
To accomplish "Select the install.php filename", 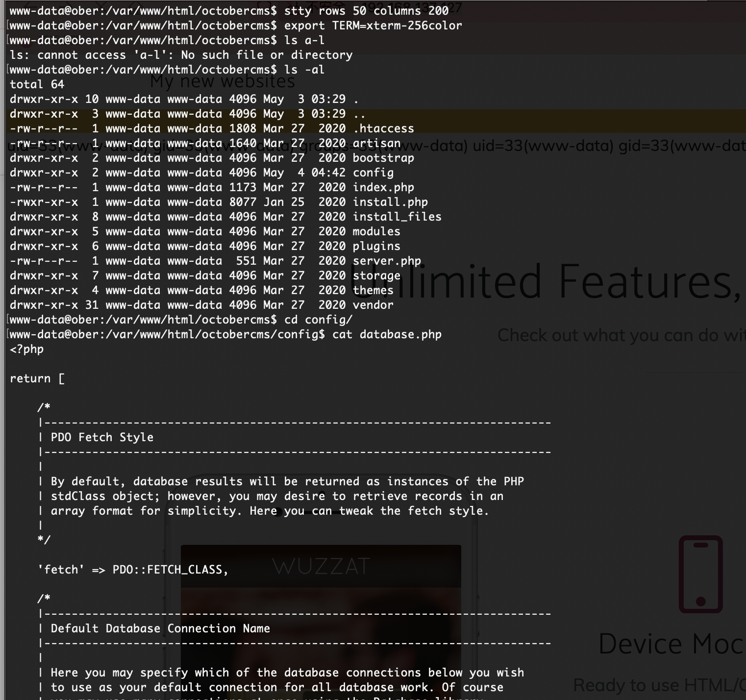I will 390,202.
